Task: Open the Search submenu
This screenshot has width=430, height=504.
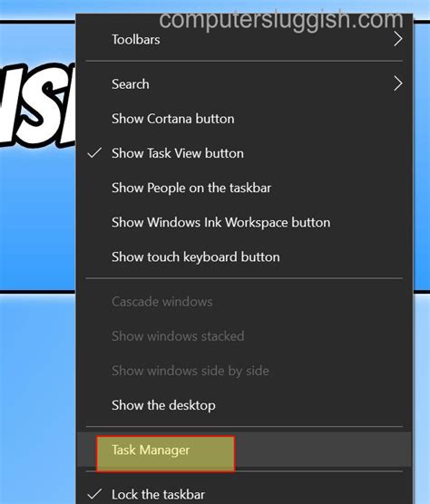Action: pos(244,84)
